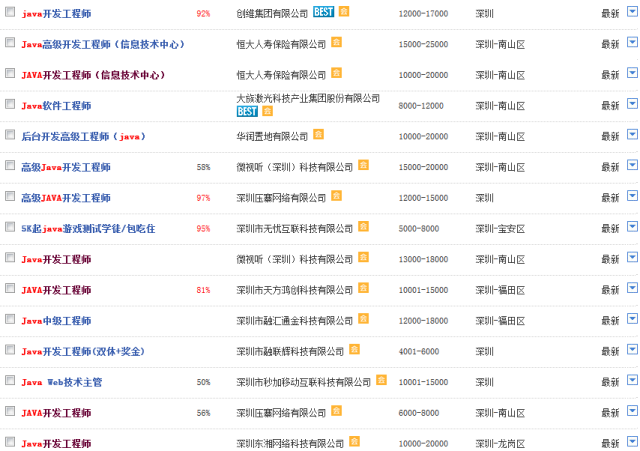Click the member icon in the 高级JAVA开发工程师 97% row
Screen dimensions: 640x451
point(336,196)
